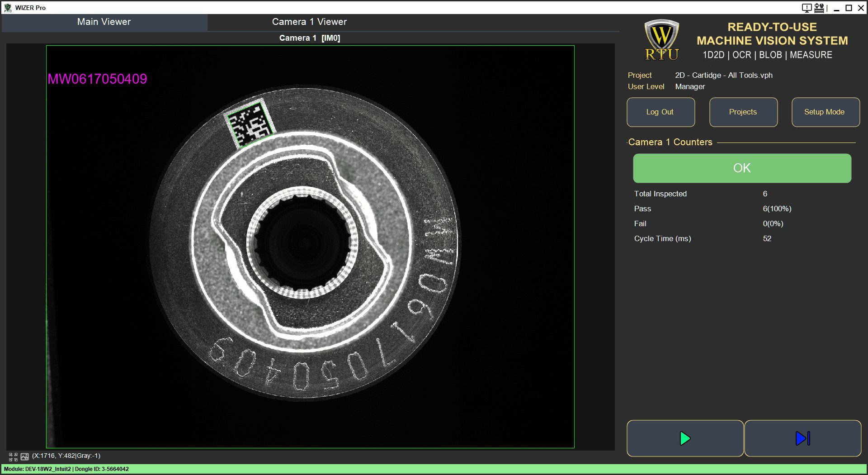Image resolution: width=868 pixels, height=475 pixels.
Task: Start continuous run with the green play button
Action: pyautogui.click(x=685, y=438)
